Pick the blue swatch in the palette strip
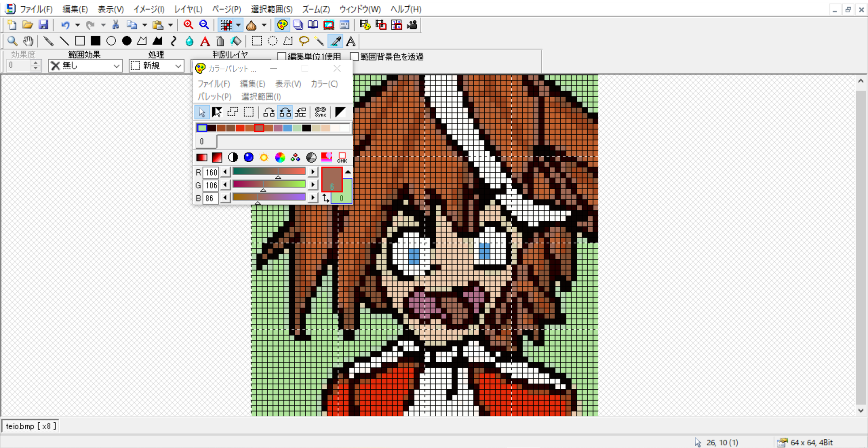 point(288,128)
